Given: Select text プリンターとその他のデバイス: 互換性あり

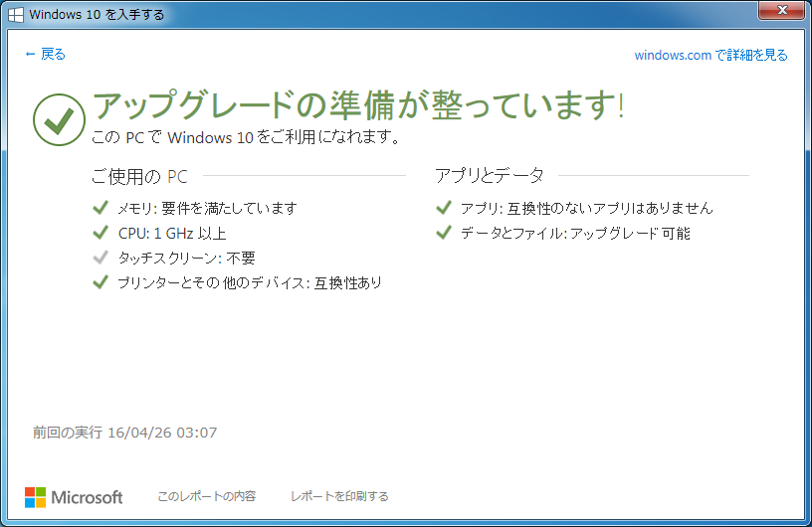Looking at the screenshot, I should (250, 282).
